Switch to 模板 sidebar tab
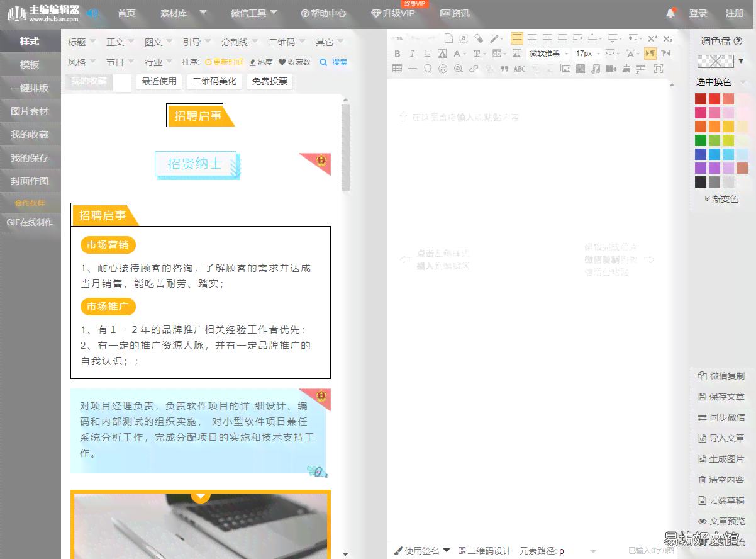Image resolution: width=756 pixels, height=559 pixels. coord(30,64)
